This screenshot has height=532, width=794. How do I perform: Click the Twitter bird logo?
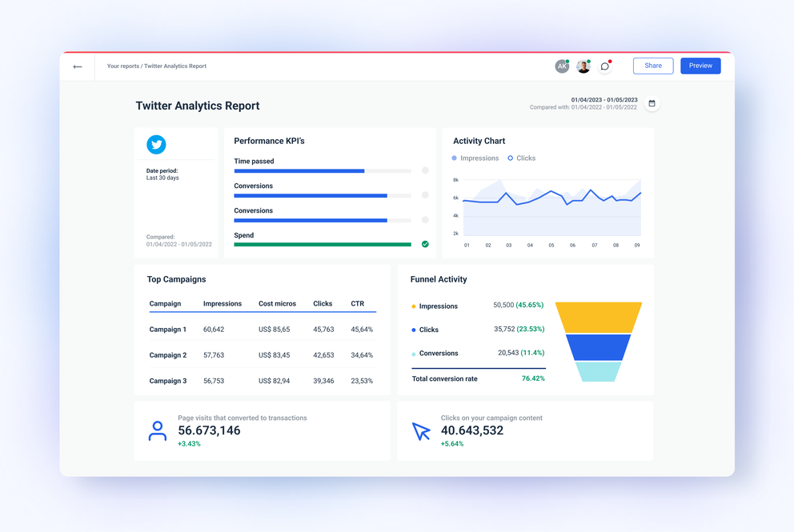coord(156,145)
